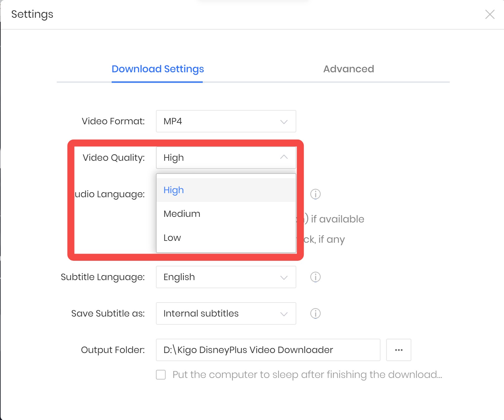This screenshot has height=420, width=504.
Task: Open the Subtitle Language English dropdown
Action: (226, 277)
